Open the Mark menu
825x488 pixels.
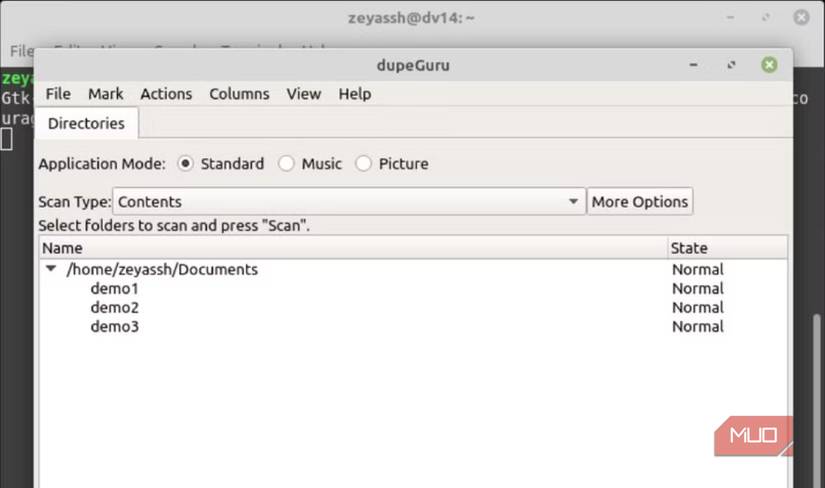click(x=105, y=94)
